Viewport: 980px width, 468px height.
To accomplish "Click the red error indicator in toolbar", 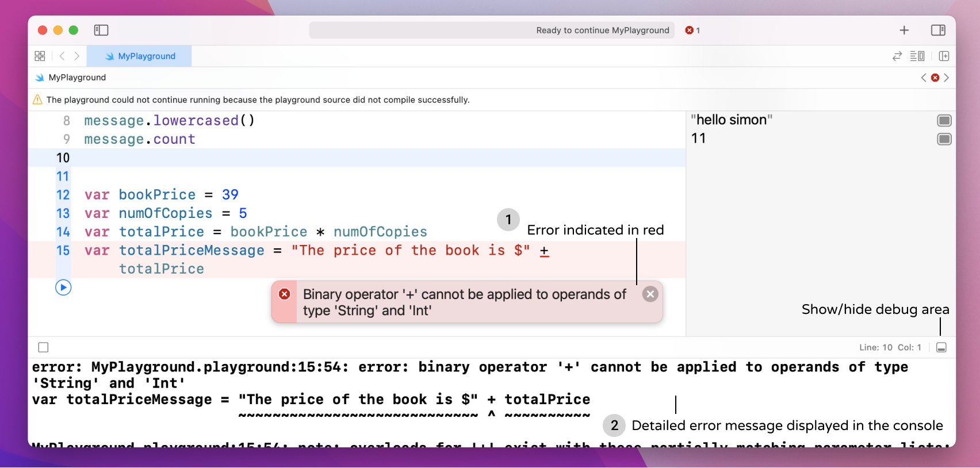I will (692, 30).
